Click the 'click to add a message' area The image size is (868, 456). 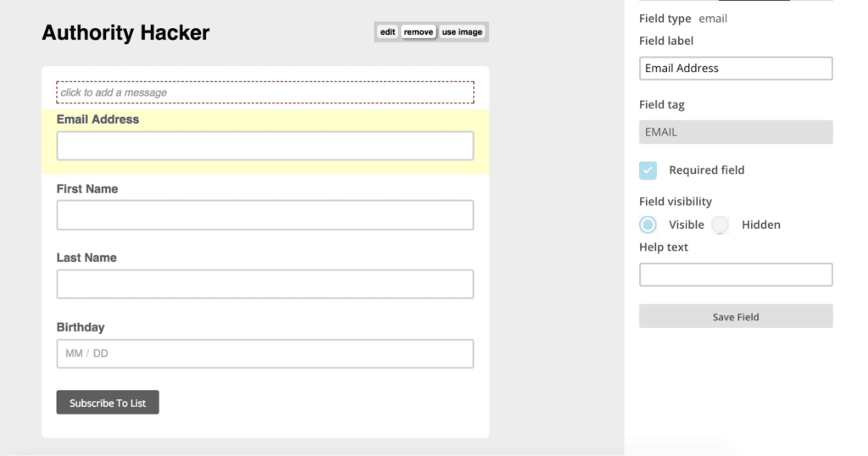click(265, 92)
